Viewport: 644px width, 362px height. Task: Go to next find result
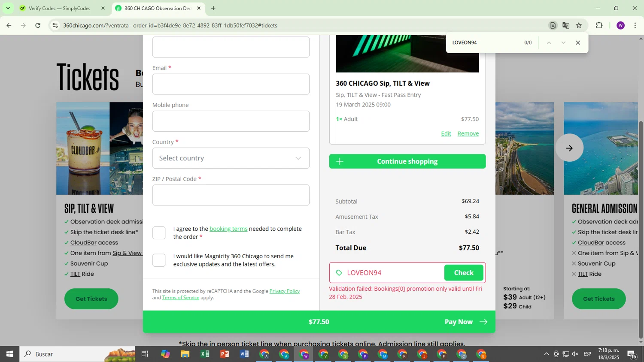point(563,42)
